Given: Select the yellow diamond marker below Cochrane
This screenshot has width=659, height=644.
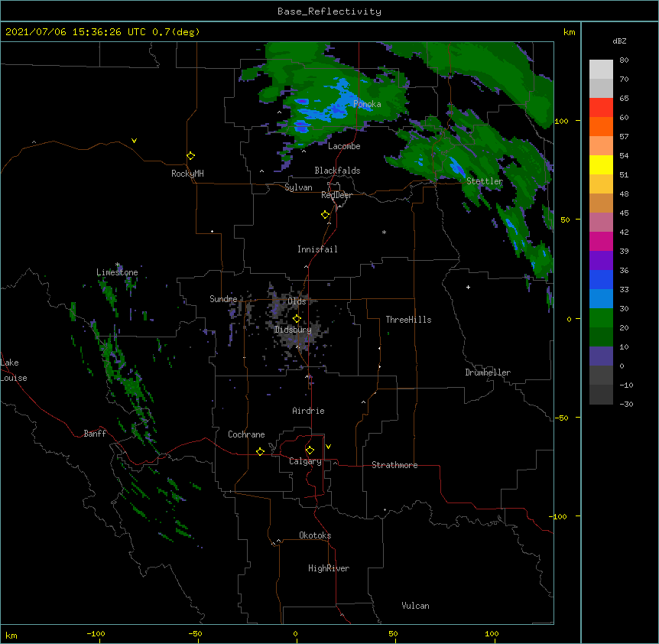Looking at the screenshot, I should [x=260, y=451].
